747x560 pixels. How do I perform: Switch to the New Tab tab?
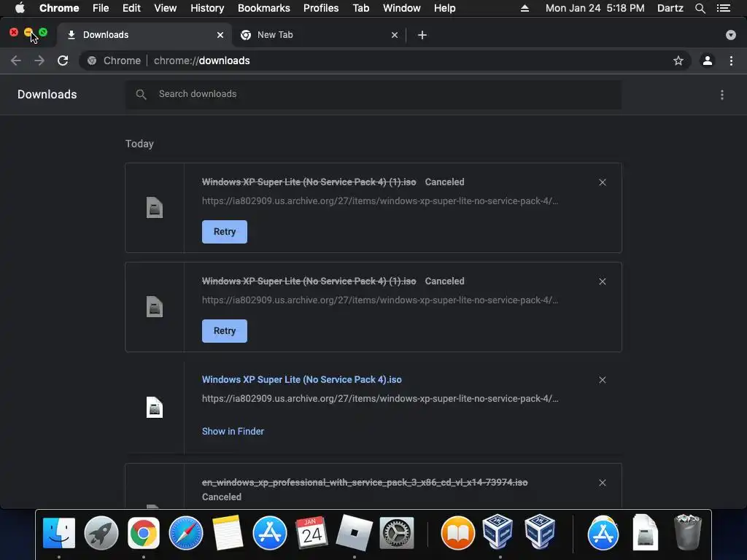pyautogui.click(x=320, y=35)
